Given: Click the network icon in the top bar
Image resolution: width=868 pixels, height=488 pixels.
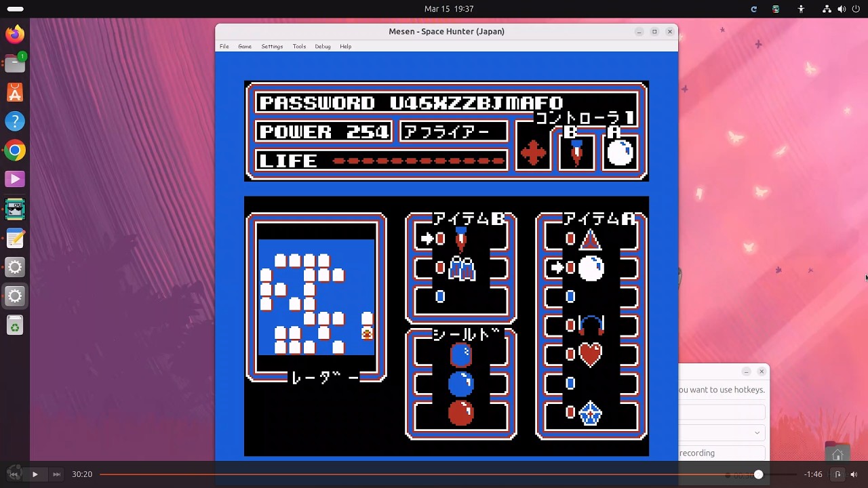Looking at the screenshot, I should coord(827,9).
